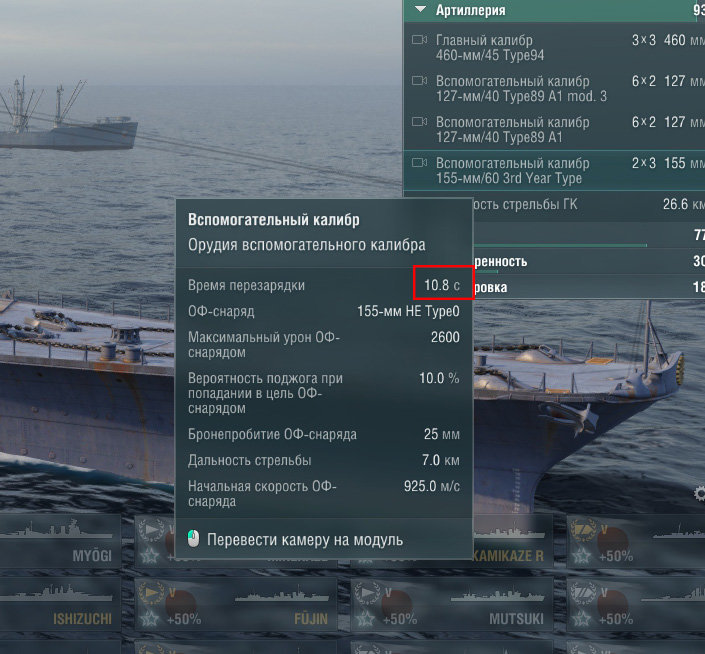The width and height of the screenshot is (705, 654).
Task: Select the FŪJIN ship card
Action: pos(236,603)
